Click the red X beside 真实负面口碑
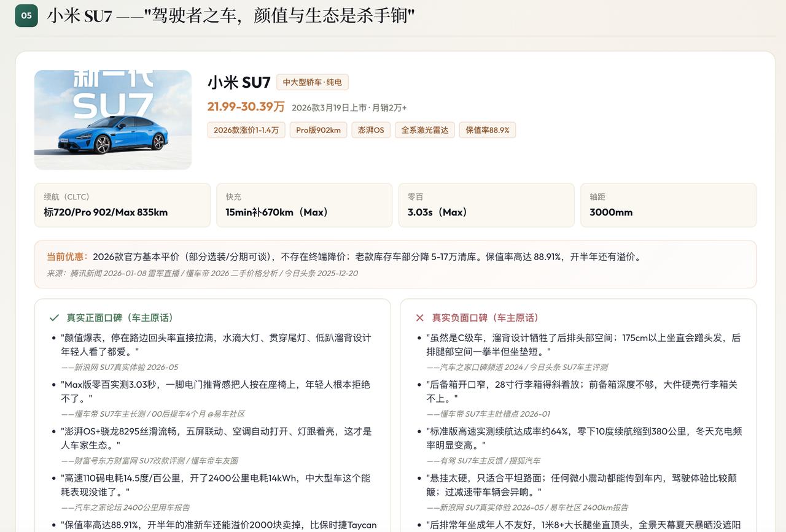The width and height of the screenshot is (786, 532). point(420,318)
